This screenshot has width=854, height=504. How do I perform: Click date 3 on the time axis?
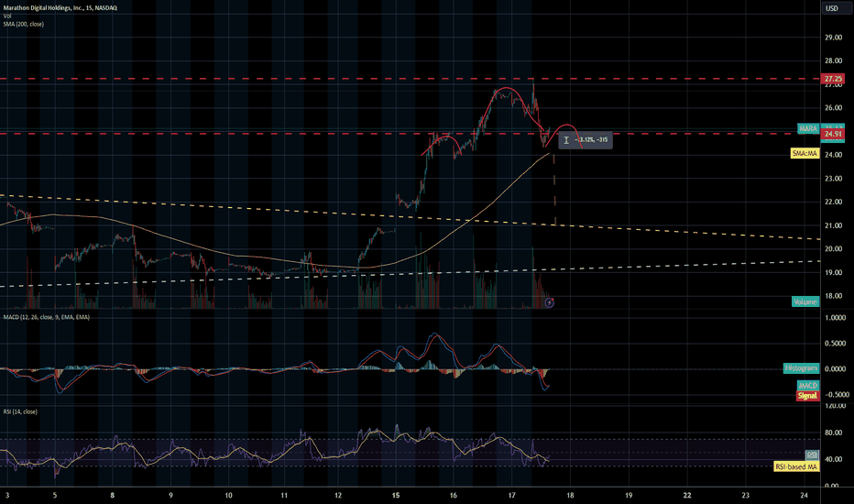coord(7,495)
